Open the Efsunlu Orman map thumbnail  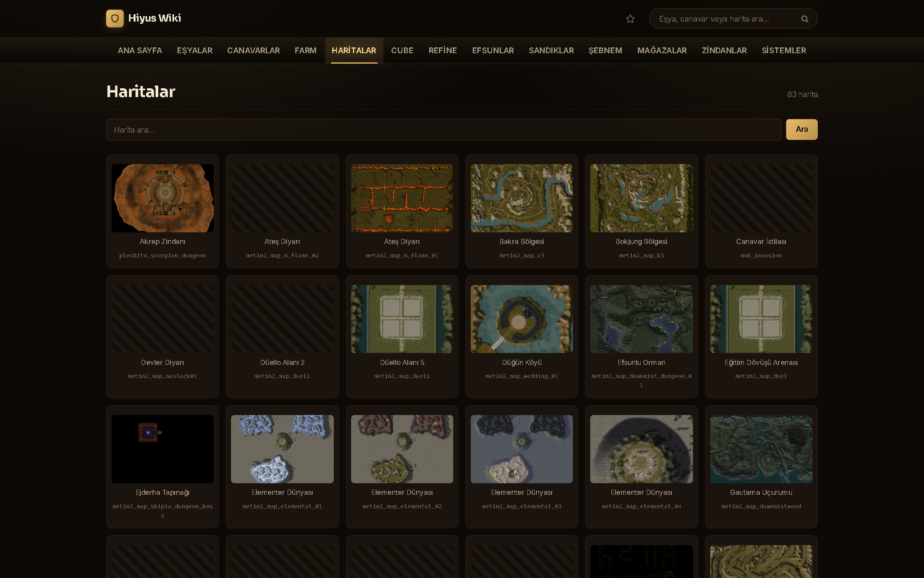point(641,319)
